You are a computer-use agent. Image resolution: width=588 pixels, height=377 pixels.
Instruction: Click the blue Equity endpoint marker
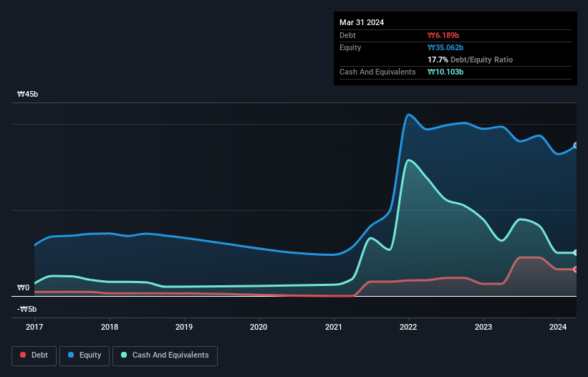[576, 145]
